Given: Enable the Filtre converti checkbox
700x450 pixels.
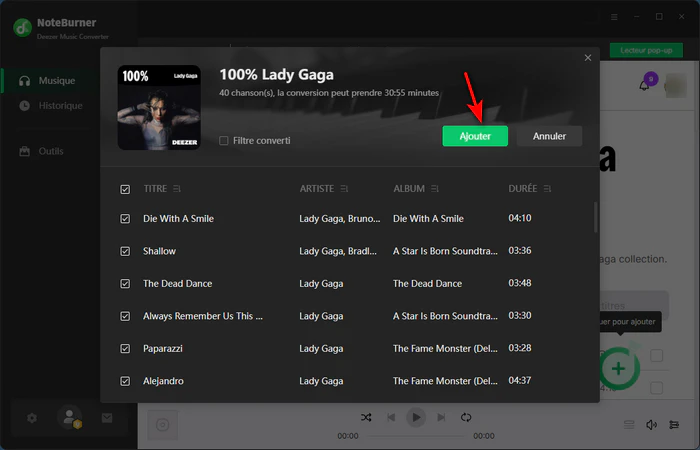Looking at the screenshot, I should point(224,141).
